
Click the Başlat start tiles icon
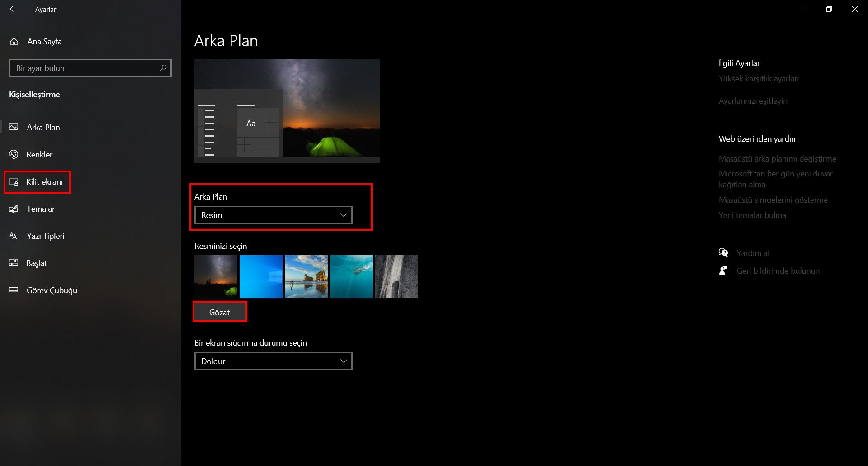pyautogui.click(x=14, y=263)
